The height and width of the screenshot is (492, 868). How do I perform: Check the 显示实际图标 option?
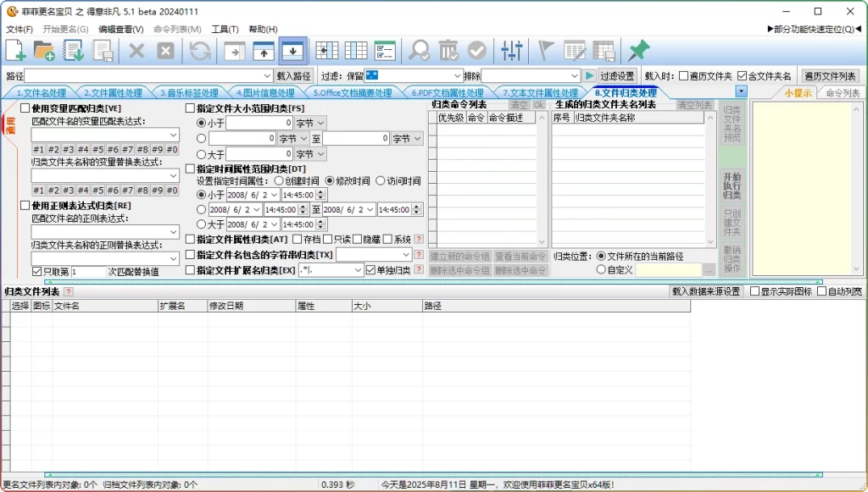coord(754,291)
